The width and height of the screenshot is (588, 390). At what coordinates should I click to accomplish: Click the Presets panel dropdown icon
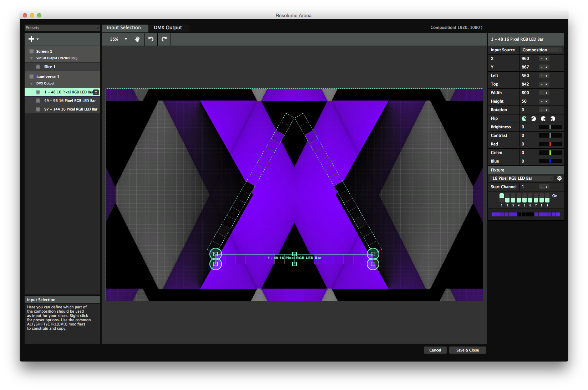tap(97, 27)
